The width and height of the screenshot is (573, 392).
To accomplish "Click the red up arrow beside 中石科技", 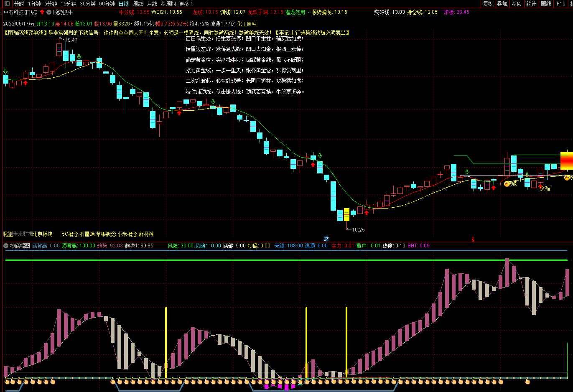I will click(42, 12).
